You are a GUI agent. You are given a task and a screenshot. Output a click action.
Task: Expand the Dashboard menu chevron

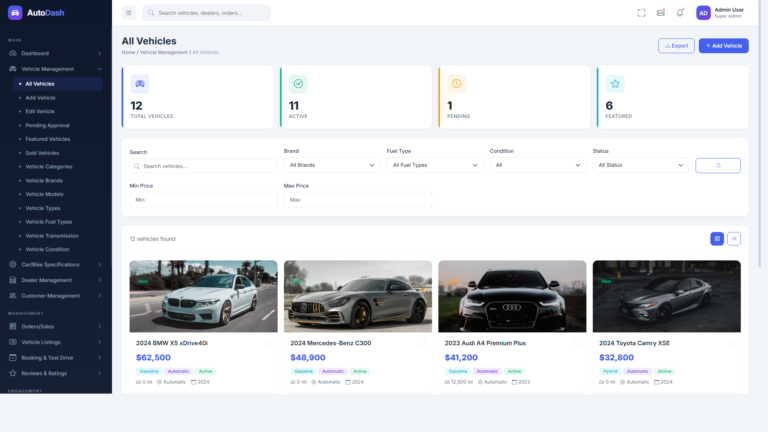pos(99,53)
